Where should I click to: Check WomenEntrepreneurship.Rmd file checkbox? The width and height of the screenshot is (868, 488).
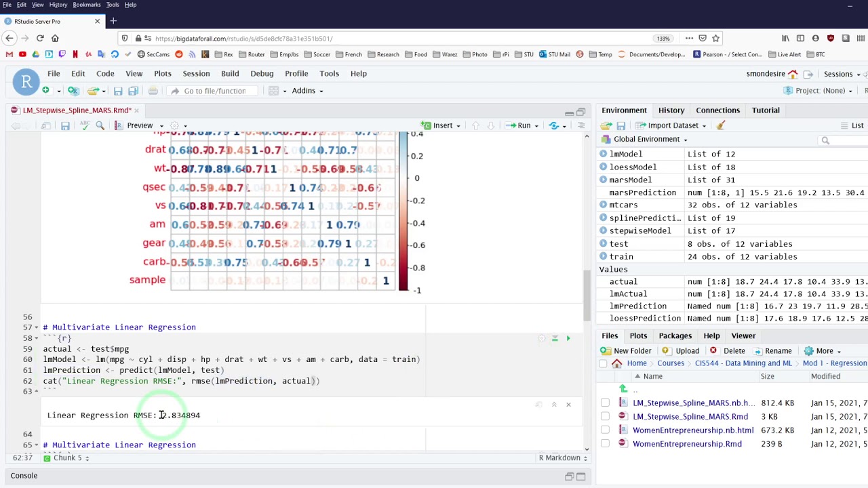tap(605, 444)
